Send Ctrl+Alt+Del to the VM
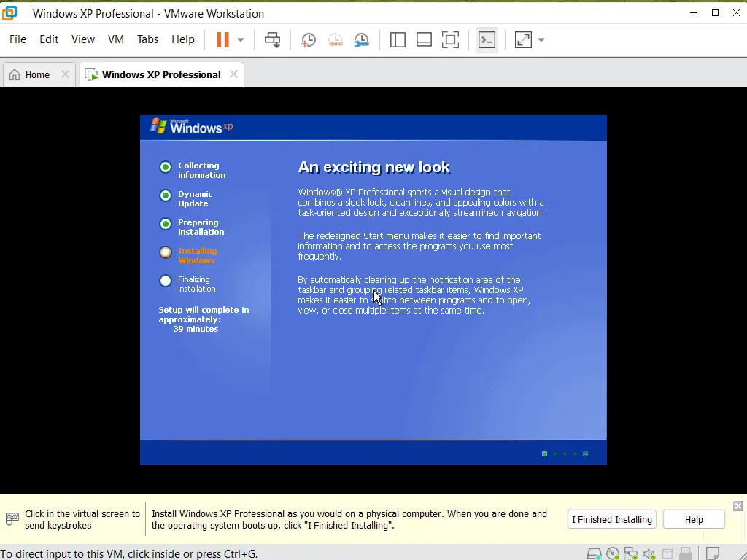This screenshot has width=747, height=560. (x=273, y=39)
